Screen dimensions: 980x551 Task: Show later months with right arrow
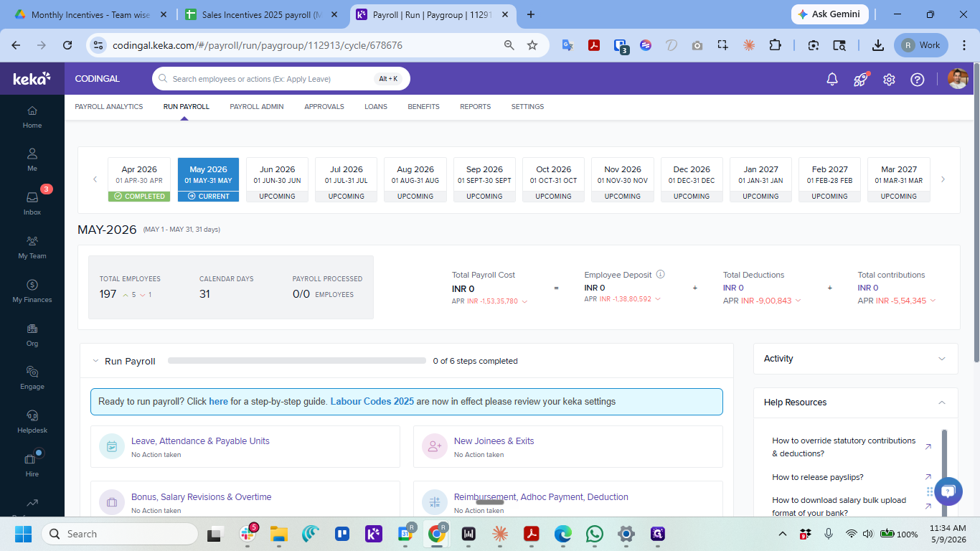click(x=943, y=179)
